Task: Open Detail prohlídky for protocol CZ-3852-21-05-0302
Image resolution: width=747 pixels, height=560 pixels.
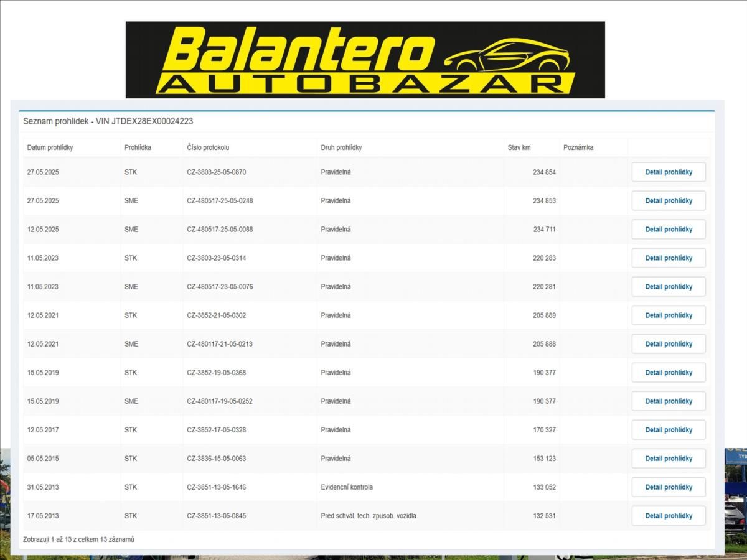Action: click(669, 315)
